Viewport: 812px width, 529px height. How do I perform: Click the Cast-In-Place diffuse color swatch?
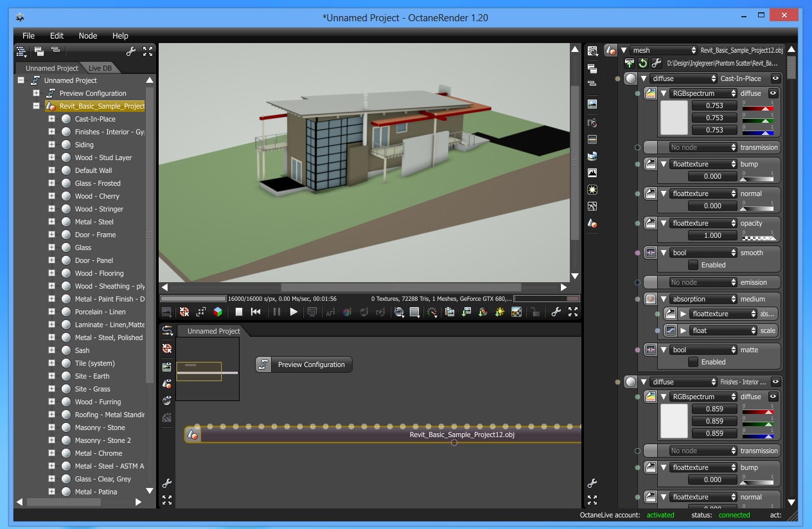click(x=674, y=118)
